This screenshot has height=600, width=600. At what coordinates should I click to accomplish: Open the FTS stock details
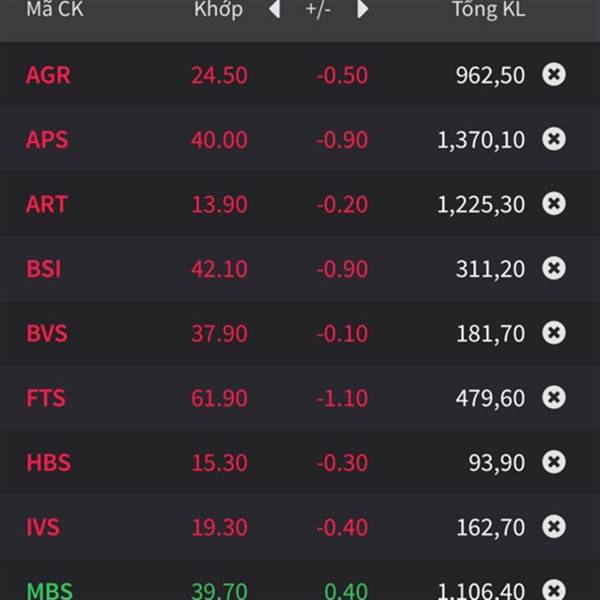coord(46,398)
